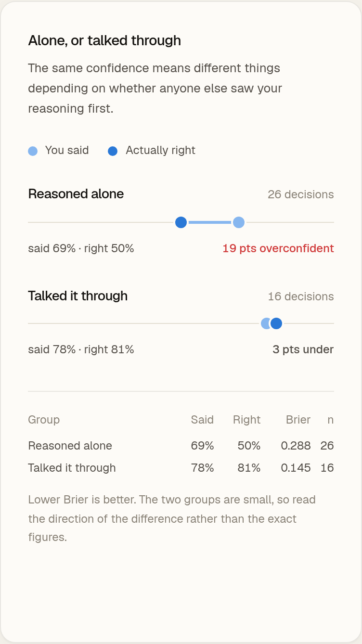This screenshot has height=644, width=362.
Task: Select the light blue dot on Reasoned alone track
Action: [x=239, y=222]
